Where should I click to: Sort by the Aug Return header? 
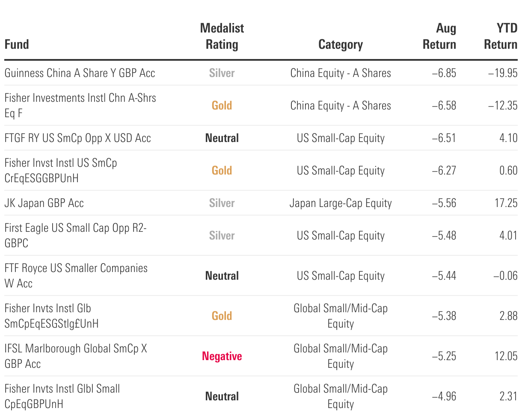pos(439,36)
